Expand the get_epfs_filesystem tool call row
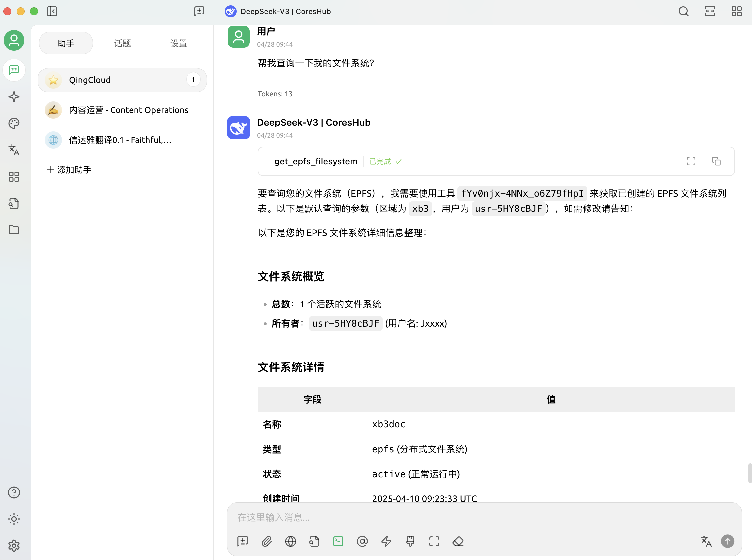Screen dimensions: 752x560 496,161
